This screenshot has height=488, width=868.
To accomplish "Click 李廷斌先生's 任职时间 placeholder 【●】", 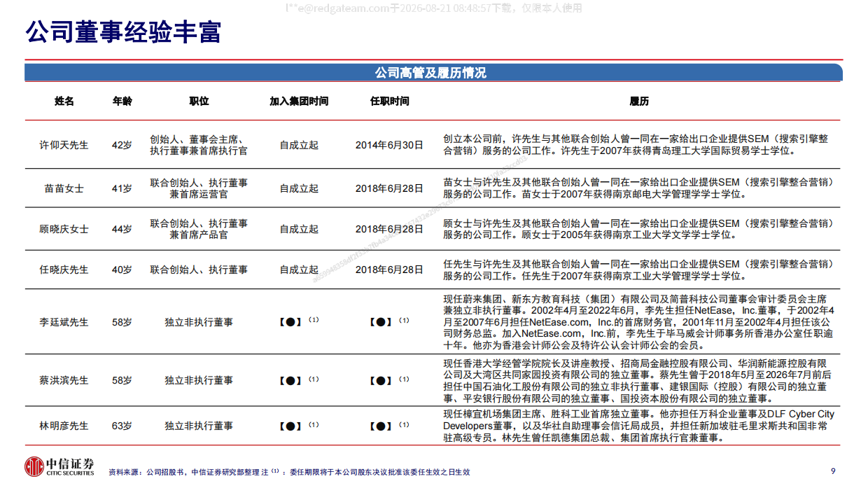I will [x=381, y=323].
